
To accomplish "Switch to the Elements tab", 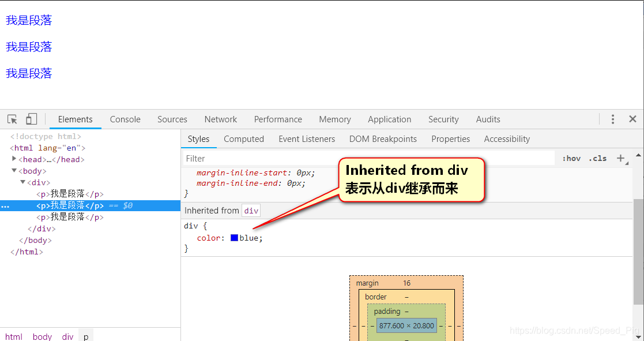I will [75, 119].
